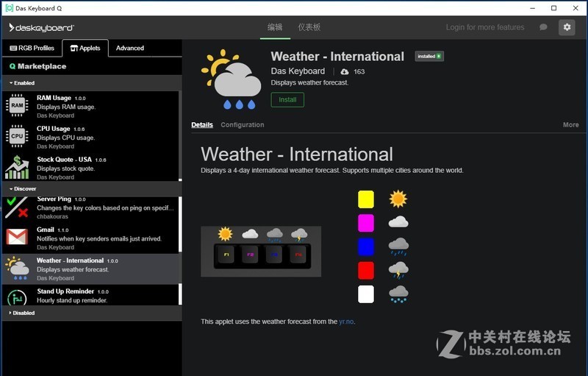Click the white color swatch
This screenshot has height=376, width=588.
coord(365,294)
